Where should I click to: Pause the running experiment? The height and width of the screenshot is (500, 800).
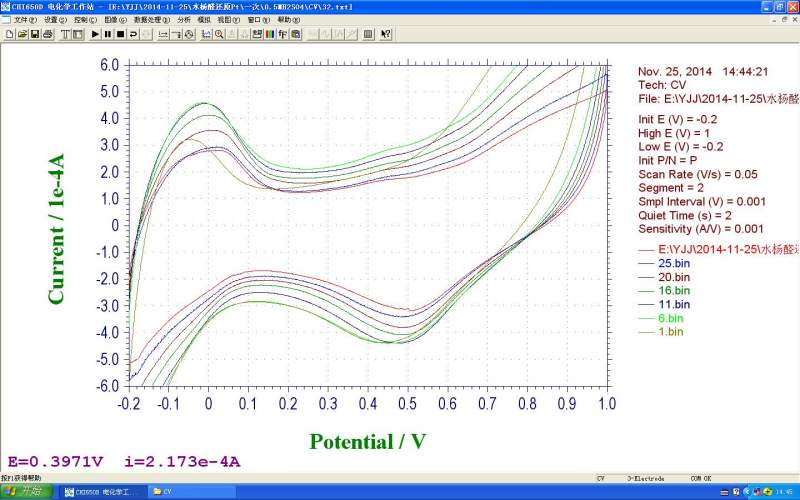[x=108, y=34]
